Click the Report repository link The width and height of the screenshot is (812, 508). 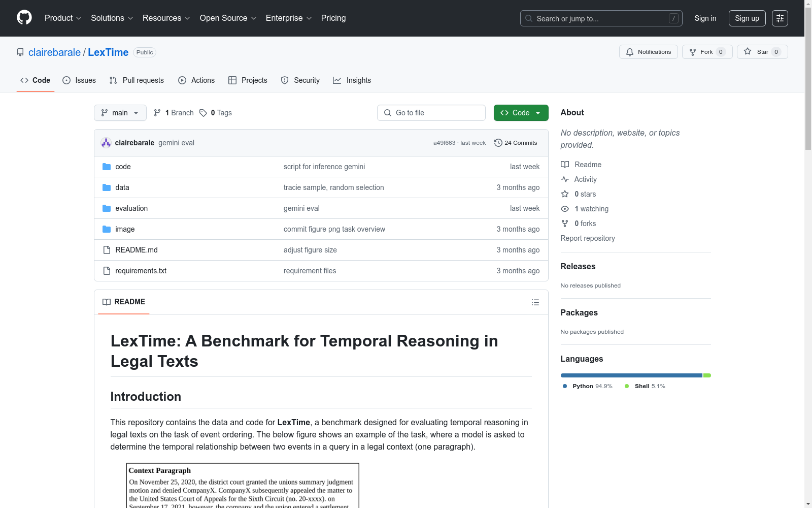(x=588, y=238)
